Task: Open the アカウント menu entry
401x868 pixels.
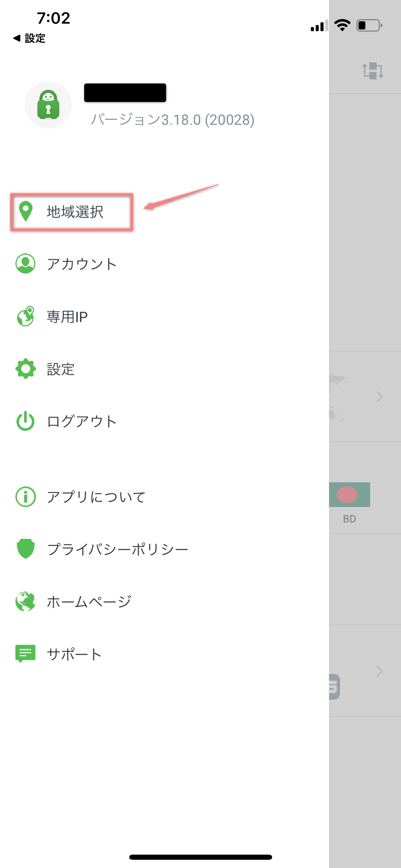Action: [82, 264]
